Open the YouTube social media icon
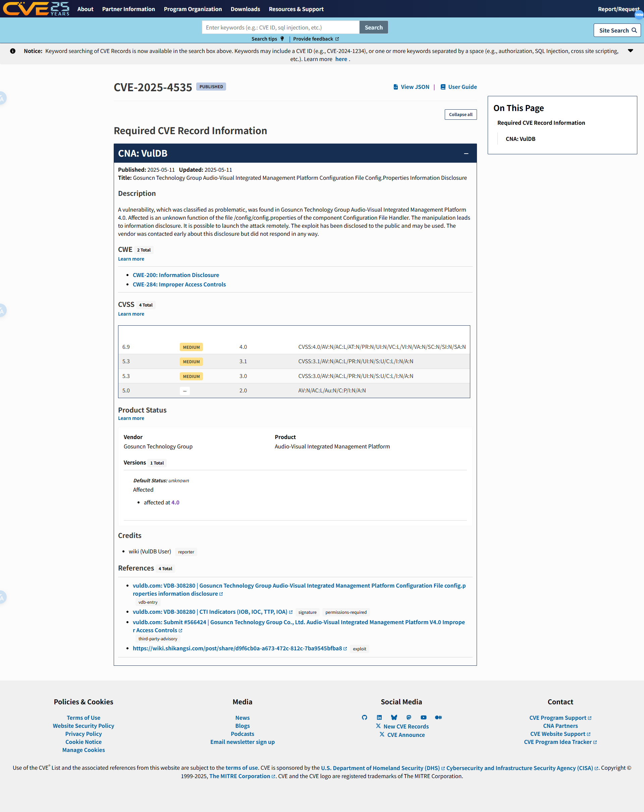This screenshot has width=644, height=812. click(424, 717)
